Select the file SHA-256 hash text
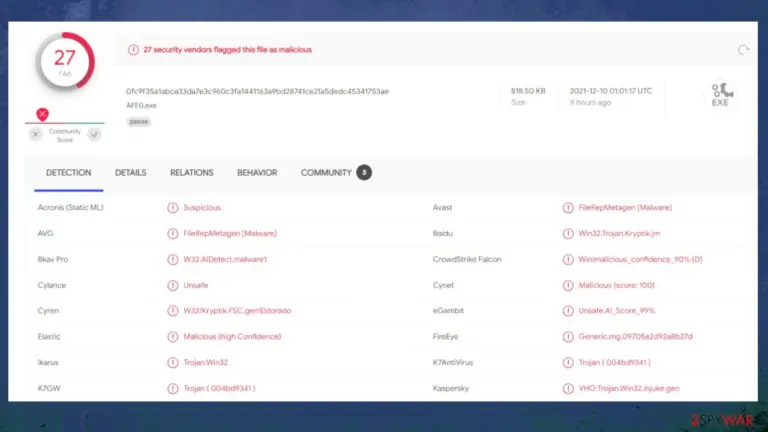The height and width of the screenshot is (432, 768). [257, 92]
